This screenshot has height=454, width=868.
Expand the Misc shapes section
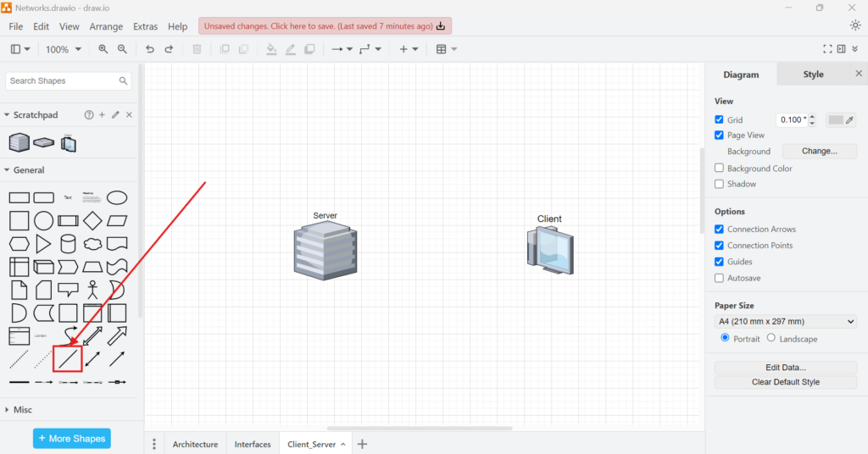(x=23, y=410)
